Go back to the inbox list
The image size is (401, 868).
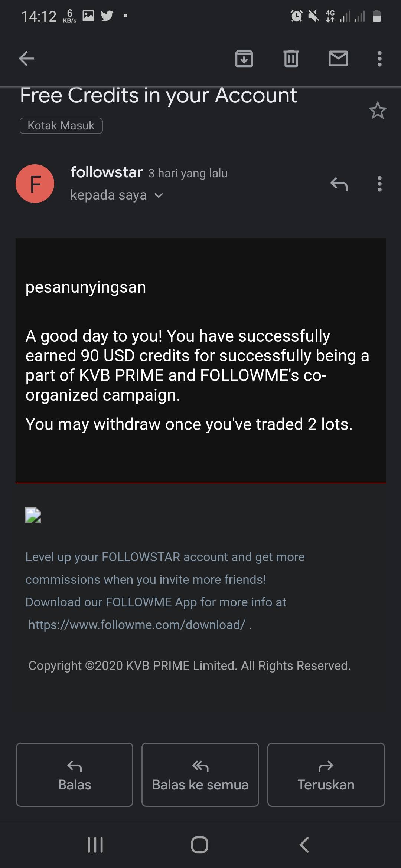tap(27, 59)
